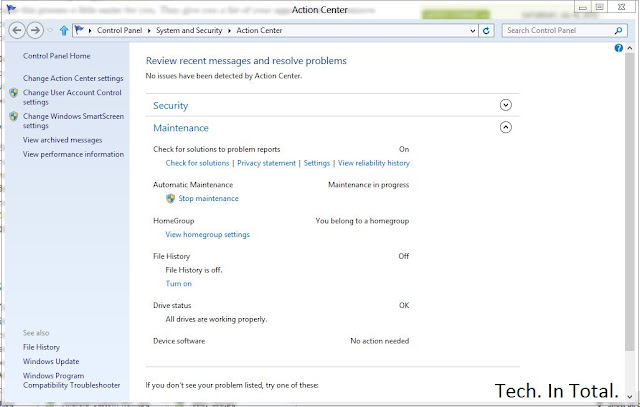Select Control Panel in the breadcrumb path
Image resolution: width=640 pixels, height=407 pixels.
[x=120, y=30]
